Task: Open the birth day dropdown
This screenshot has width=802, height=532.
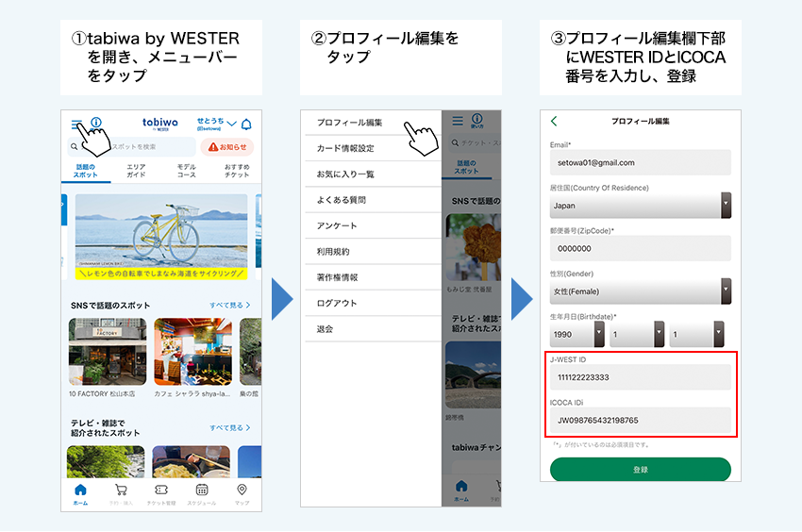Action: [x=696, y=334]
